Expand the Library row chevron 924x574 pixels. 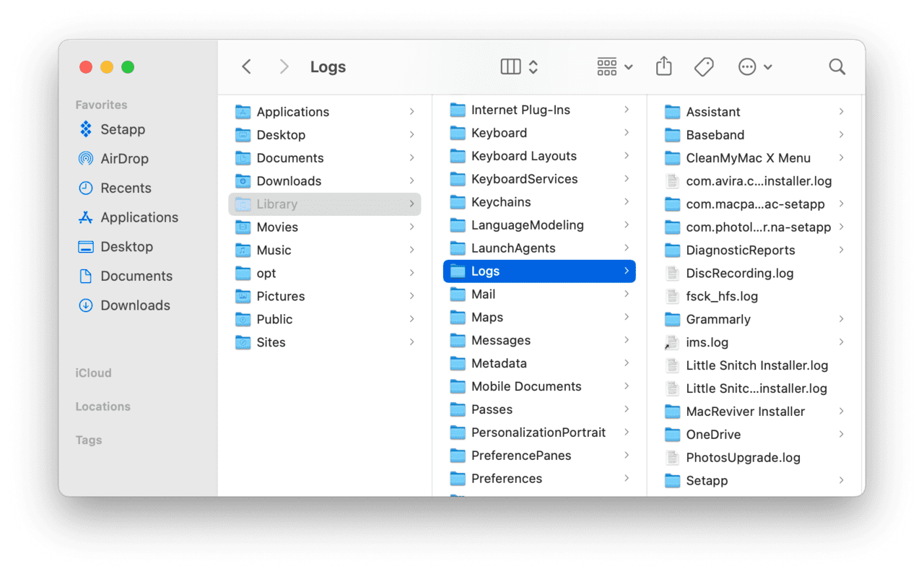[411, 204]
